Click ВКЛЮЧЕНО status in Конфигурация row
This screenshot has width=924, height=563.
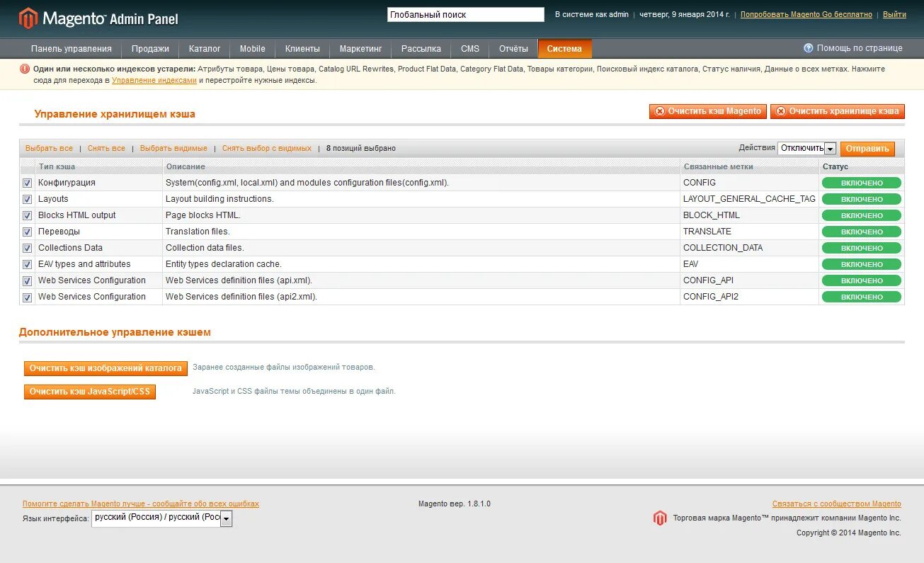[862, 183]
